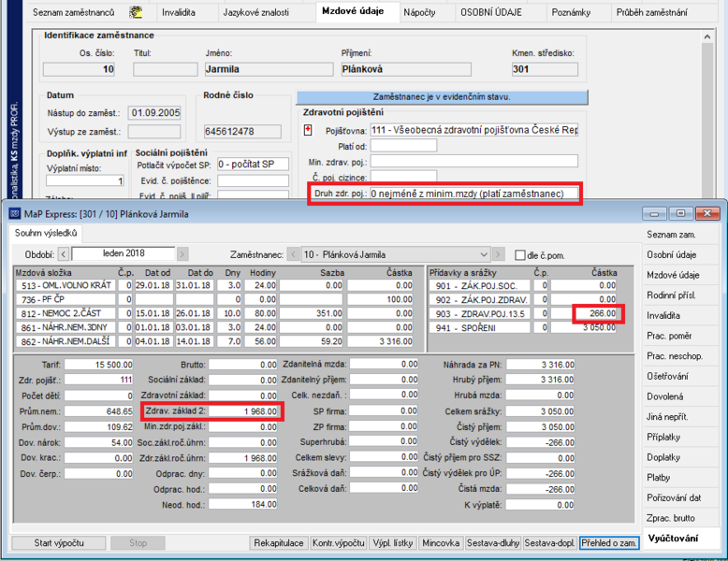Switch to the Invalidita tab
This screenshot has height=561, width=728.
(x=179, y=12)
